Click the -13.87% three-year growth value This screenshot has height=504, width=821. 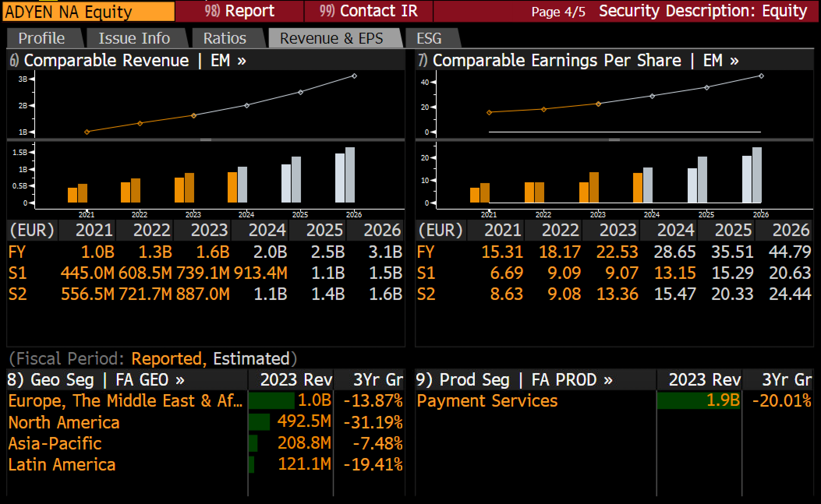373,401
